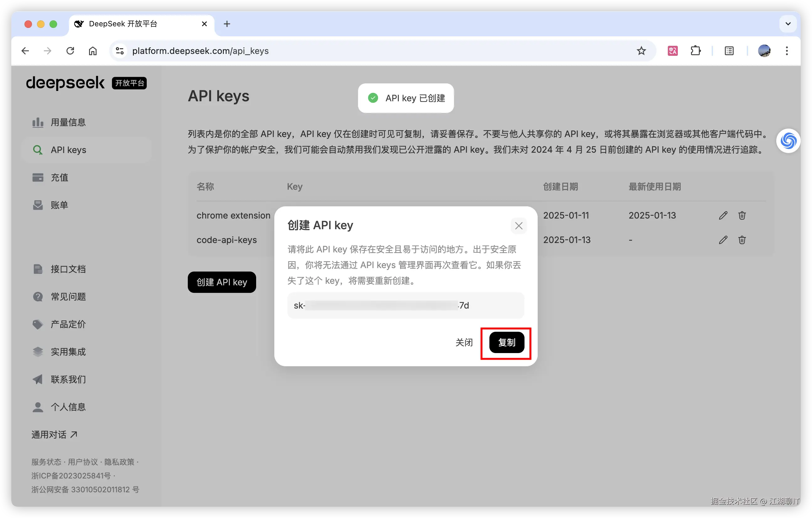Image resolution: width=812 pixels, height=518 pixels.
Task: Open 产品定价 pricing page
Action: (67, 324)
